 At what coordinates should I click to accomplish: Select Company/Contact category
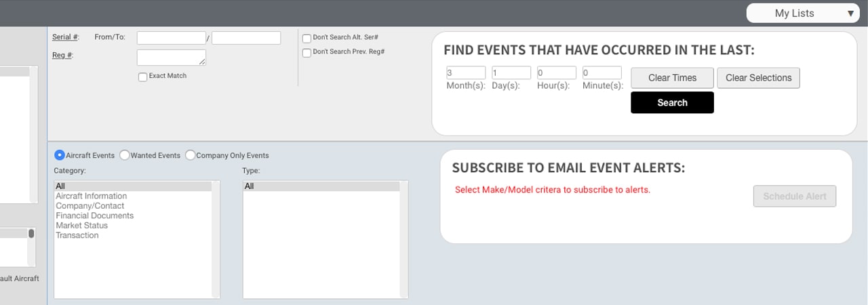pyautogui.click(x=133, y=206)
